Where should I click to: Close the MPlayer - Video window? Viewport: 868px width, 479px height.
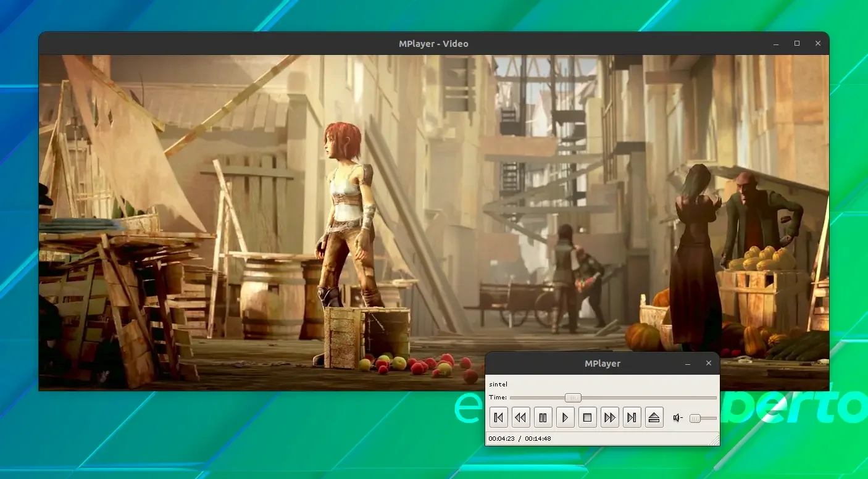[x=818, y=43]
